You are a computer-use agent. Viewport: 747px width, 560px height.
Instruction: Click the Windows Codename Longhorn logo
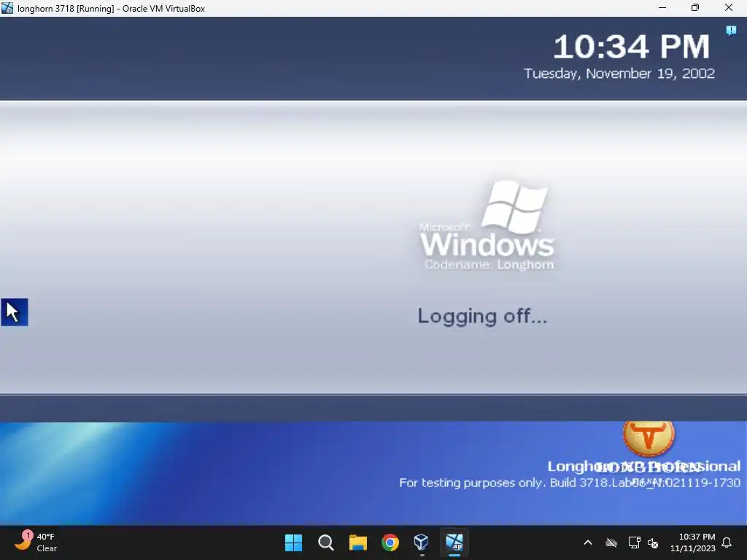487,226
